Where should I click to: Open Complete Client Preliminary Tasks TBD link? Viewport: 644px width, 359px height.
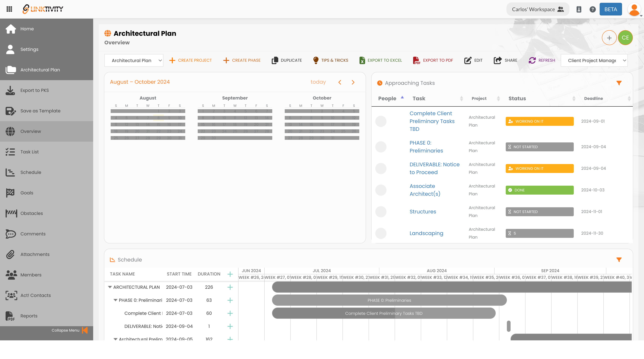432,121
